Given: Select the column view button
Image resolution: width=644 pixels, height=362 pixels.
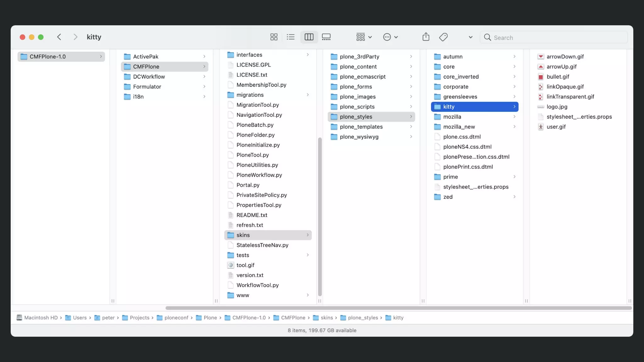Looking at the screenshot, I should click(309, 37).
